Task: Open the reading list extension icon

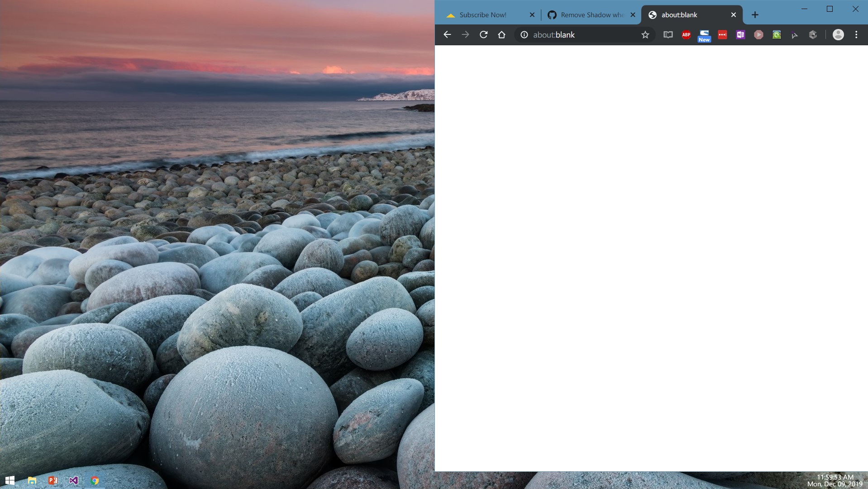Action: (667, 35)
